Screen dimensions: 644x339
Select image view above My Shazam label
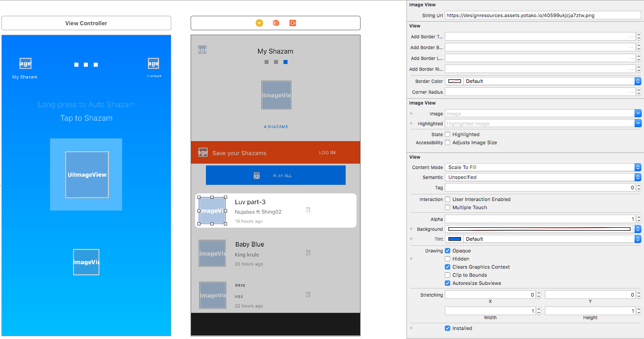coord(25,64)
